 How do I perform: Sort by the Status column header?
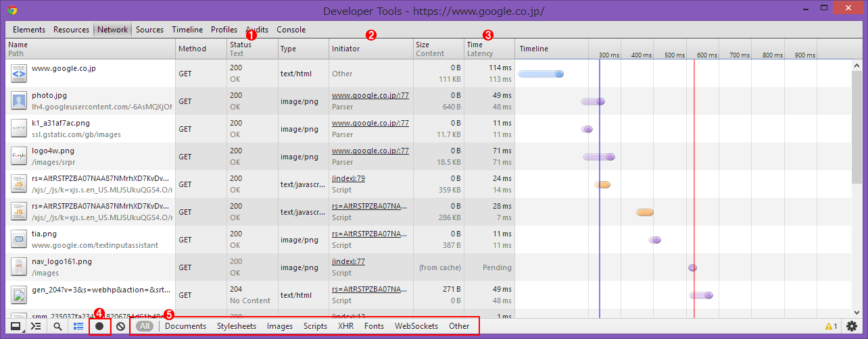pyautogui.click(x=252, y=49)
